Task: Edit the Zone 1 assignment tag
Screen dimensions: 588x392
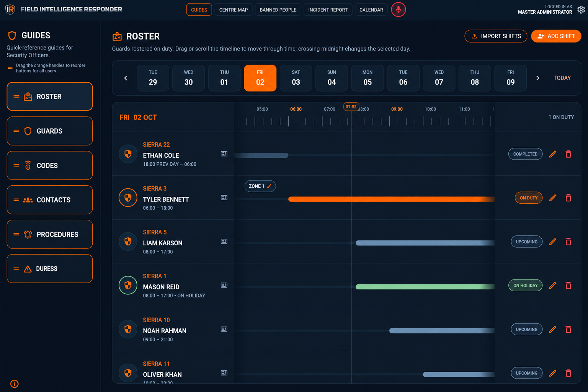Action: click(x=260, y=186)
